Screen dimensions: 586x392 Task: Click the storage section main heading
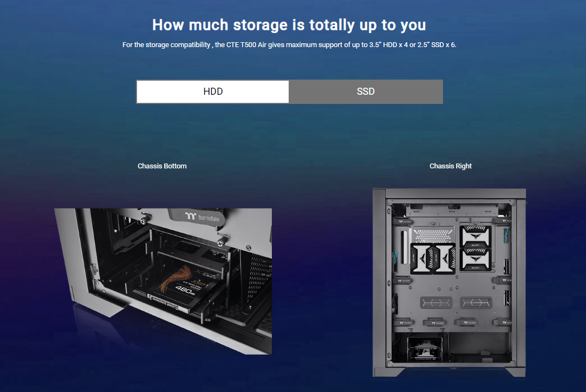289,25
